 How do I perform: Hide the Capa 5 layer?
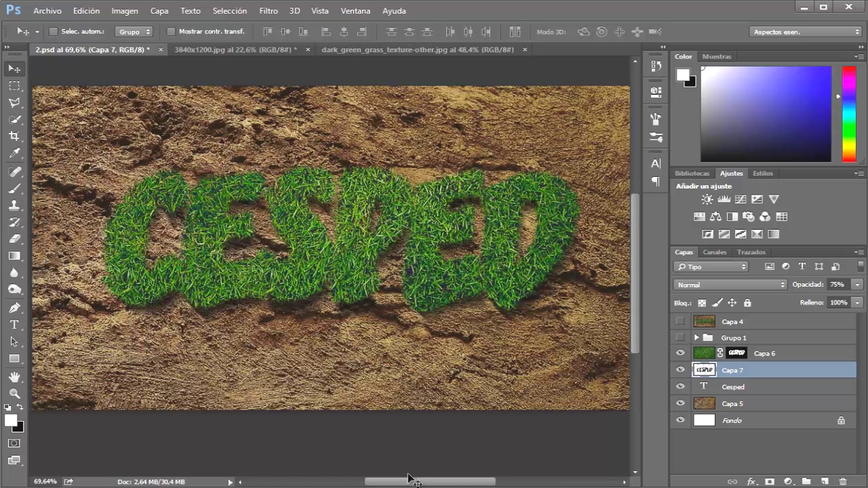click(680, 403)
